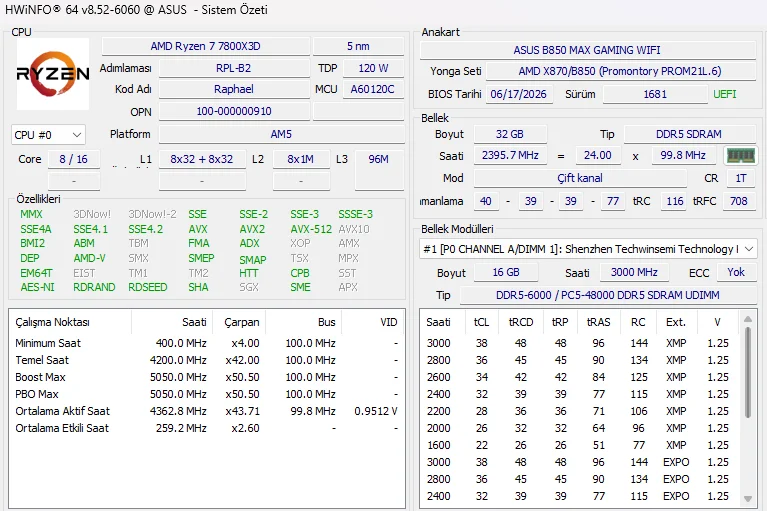Click the L2 cache value 8x1M
Screen dimensions: 767x511
pos(300,159)
